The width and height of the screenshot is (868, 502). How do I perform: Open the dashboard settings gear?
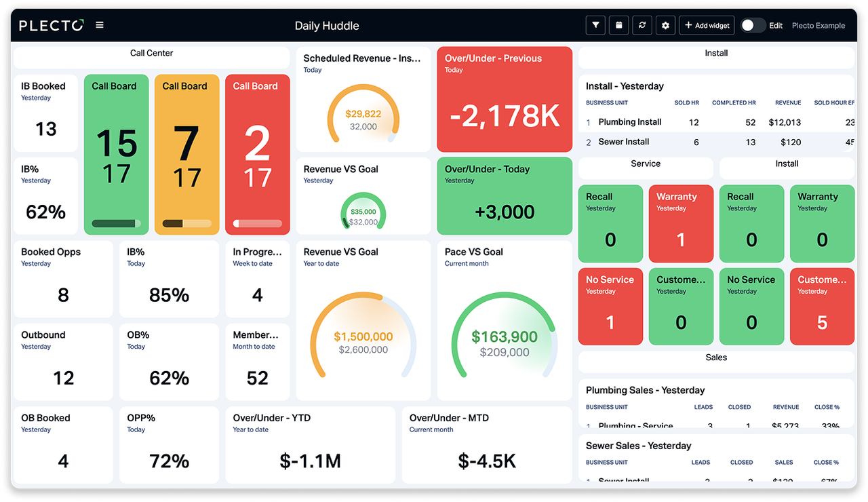[x=665, y=24]
